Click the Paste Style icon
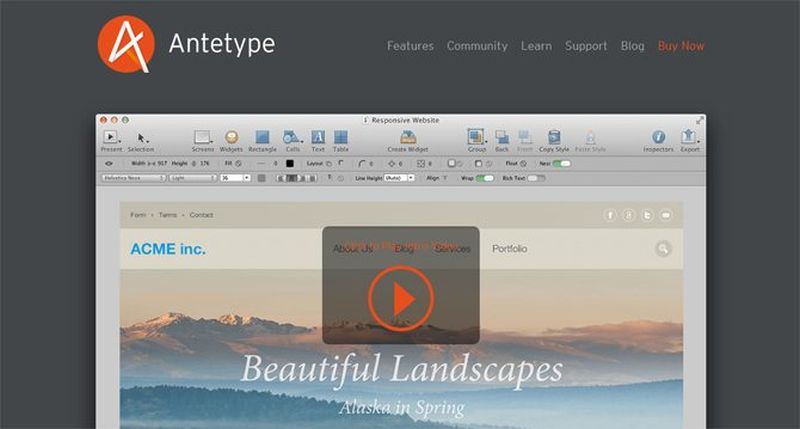Viewport: 800px width, 429px height. [x=590, y=137]
